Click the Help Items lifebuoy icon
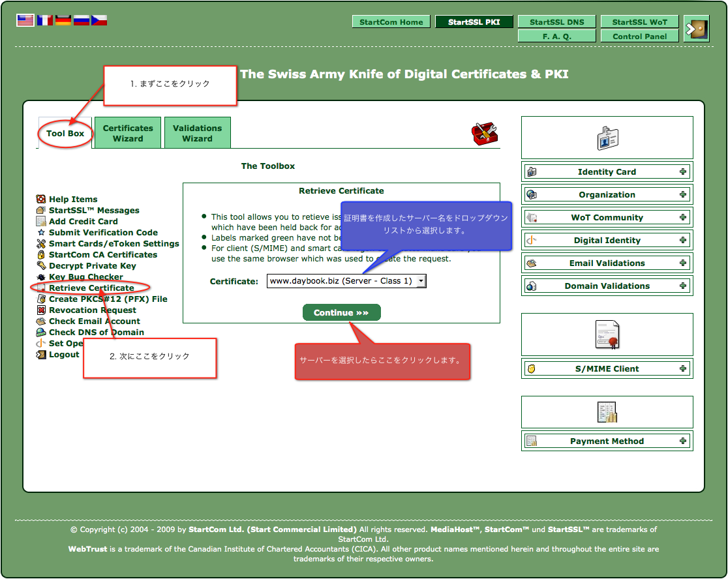 (41, 199)
